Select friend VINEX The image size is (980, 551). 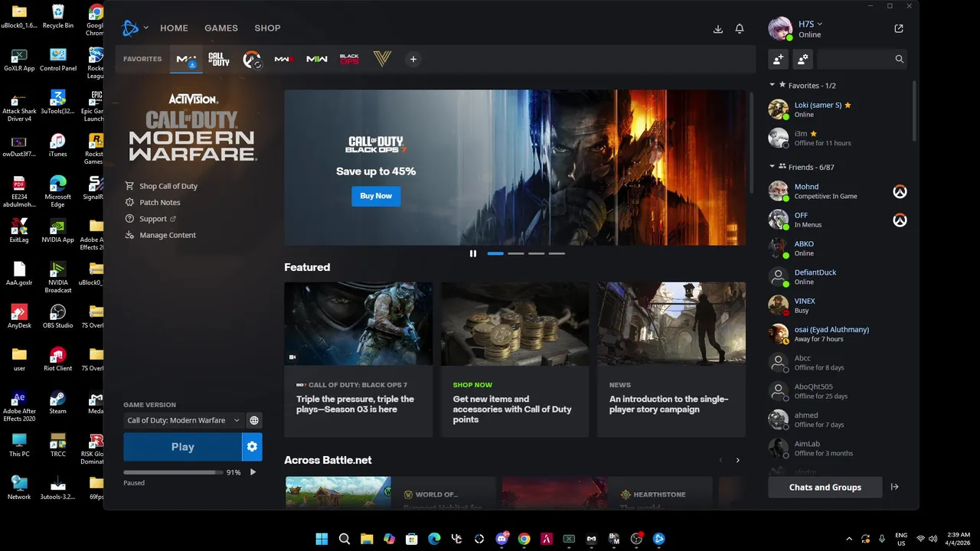(839, 305)
